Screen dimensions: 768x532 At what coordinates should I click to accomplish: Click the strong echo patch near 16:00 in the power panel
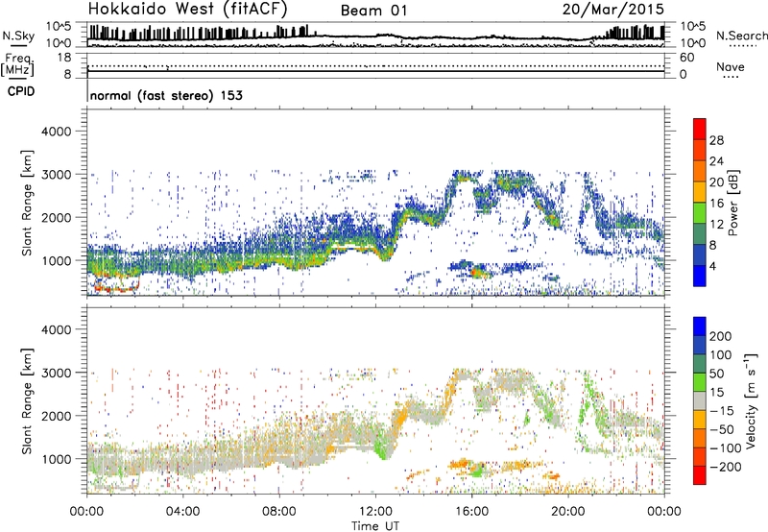coord(478,271)
